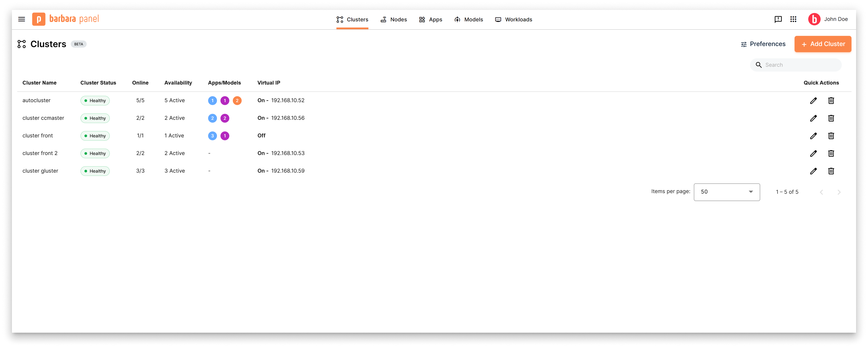Click the trash icon for cluster ccmaster
868x347 pixels.
831,118
